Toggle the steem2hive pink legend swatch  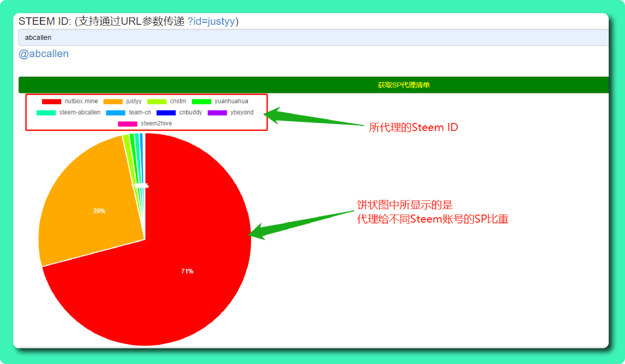tap(127, 124)
